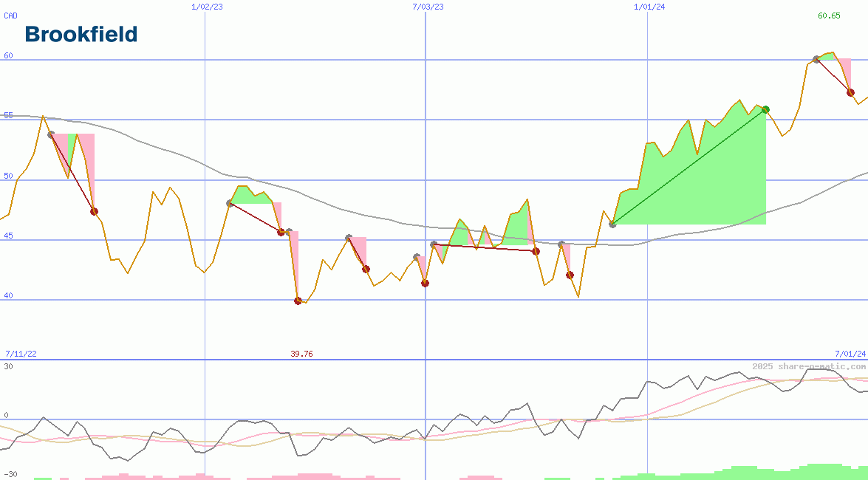Click the Brookfield chart title
The width and height of the screenshot is (868, 480).
[81, 34]
